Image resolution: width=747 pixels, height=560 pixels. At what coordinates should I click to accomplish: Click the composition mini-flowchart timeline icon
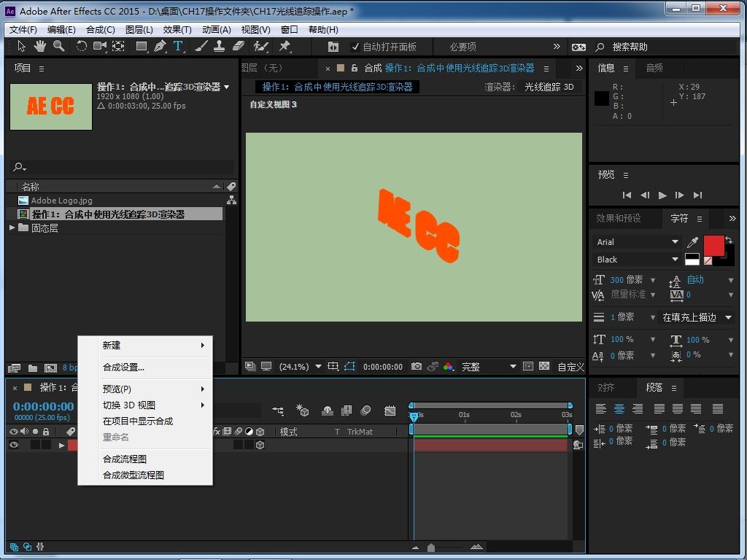point(278,411)
